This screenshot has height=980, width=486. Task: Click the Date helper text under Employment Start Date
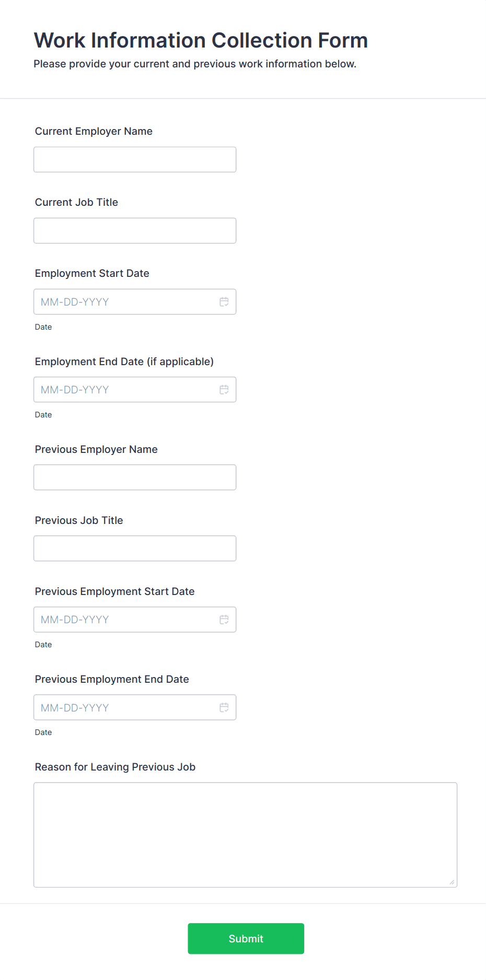point(43,326)
